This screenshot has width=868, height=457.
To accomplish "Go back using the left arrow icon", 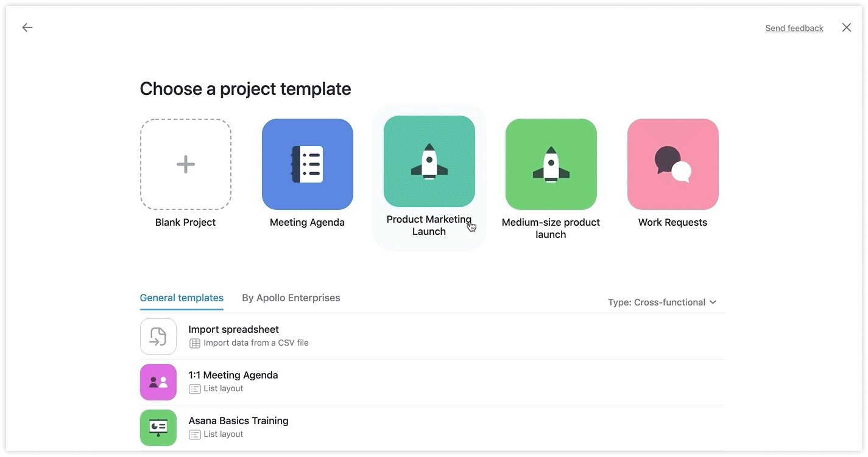I will click(x=27, y=27).
